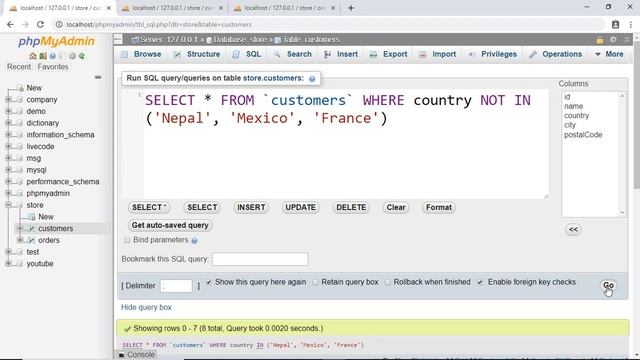Click Bind parameters help icon
640x360 pixels.
coord(195,241)
